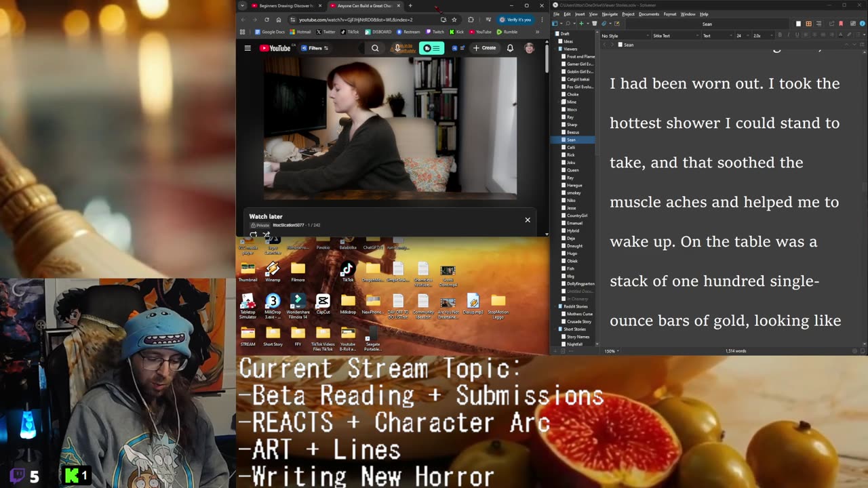Toggle Scrivener single document view

798,24
